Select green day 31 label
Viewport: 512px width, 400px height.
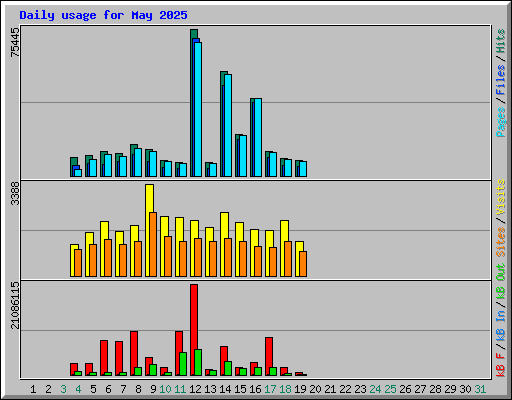pyautogui.click(x=480, y=389)
